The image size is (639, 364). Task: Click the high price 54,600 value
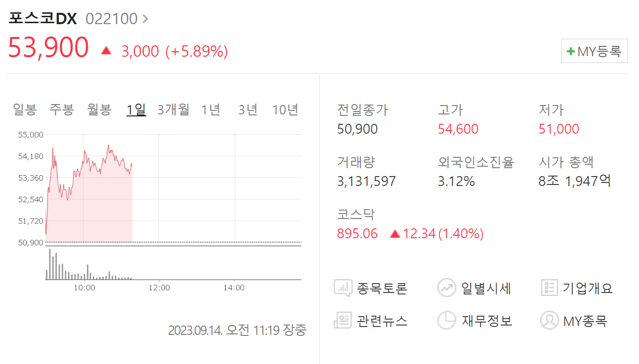tap(458, 128)
